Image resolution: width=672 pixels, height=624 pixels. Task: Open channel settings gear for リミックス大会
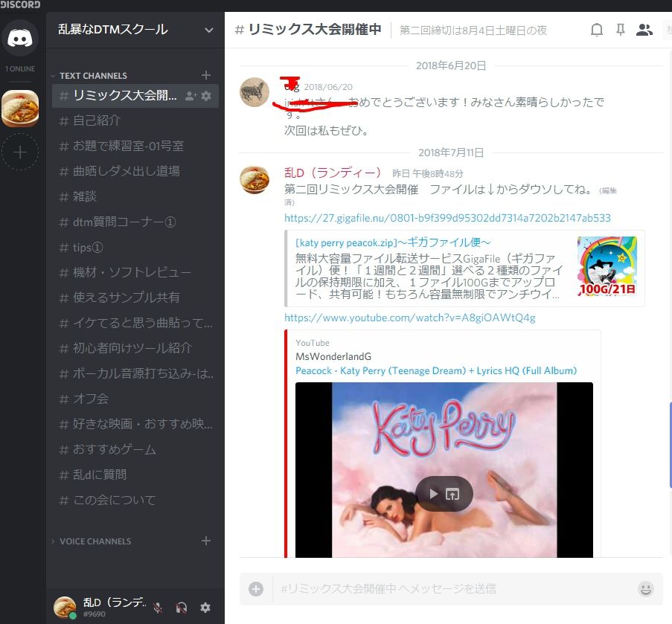point(206,95)
